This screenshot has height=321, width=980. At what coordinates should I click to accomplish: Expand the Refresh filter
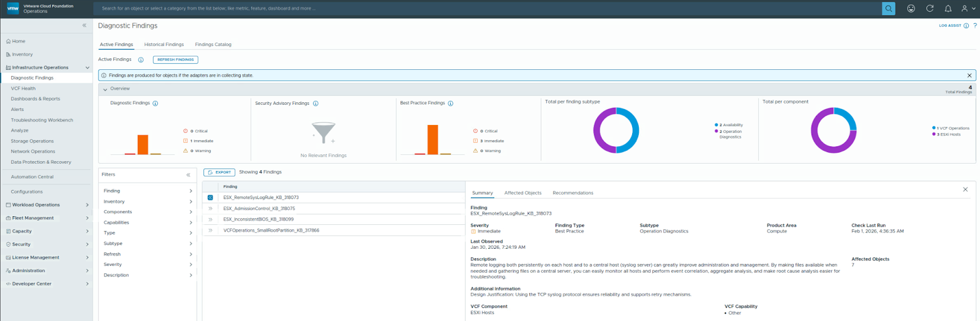[x=191, y=254]
